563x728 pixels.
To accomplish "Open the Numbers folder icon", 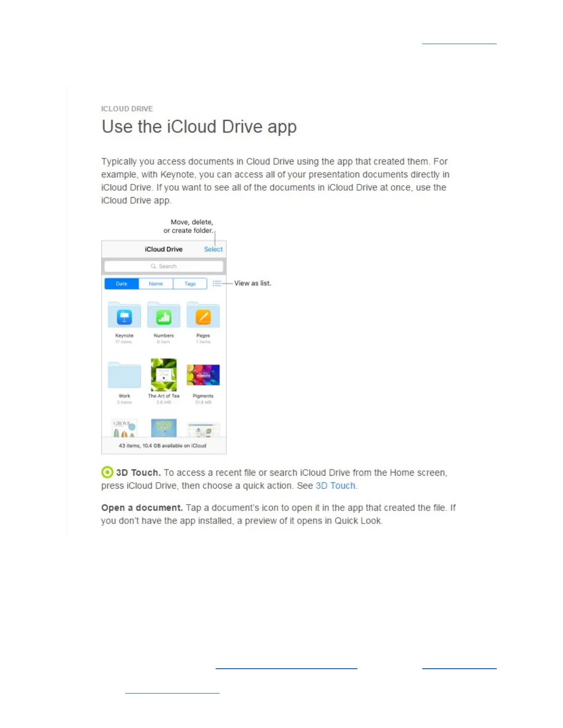I will [164, 315].
